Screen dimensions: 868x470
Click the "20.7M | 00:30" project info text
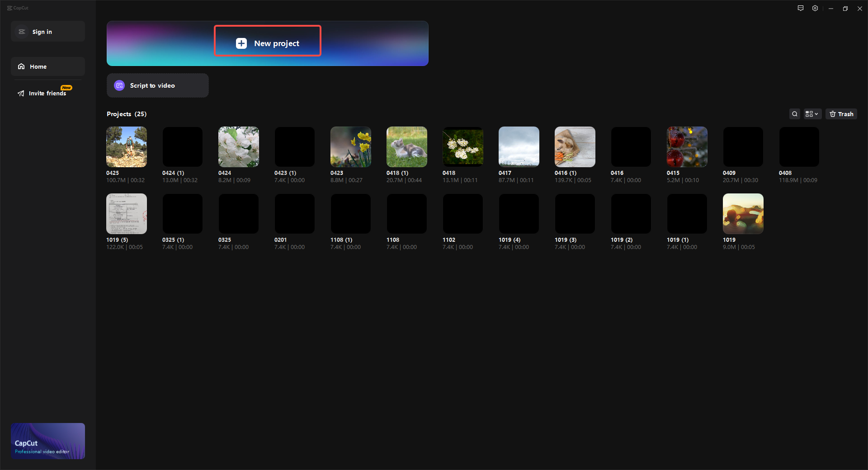point(741,180)
